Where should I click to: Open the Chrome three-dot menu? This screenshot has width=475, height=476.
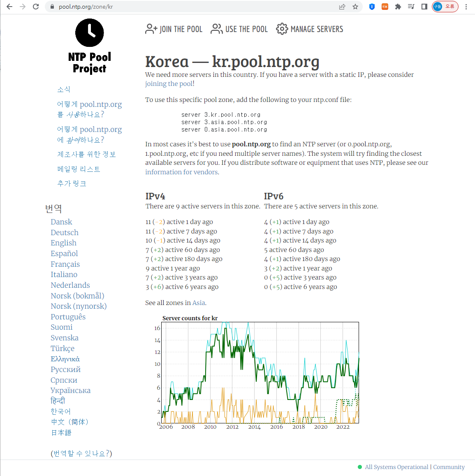coord(466,7)
